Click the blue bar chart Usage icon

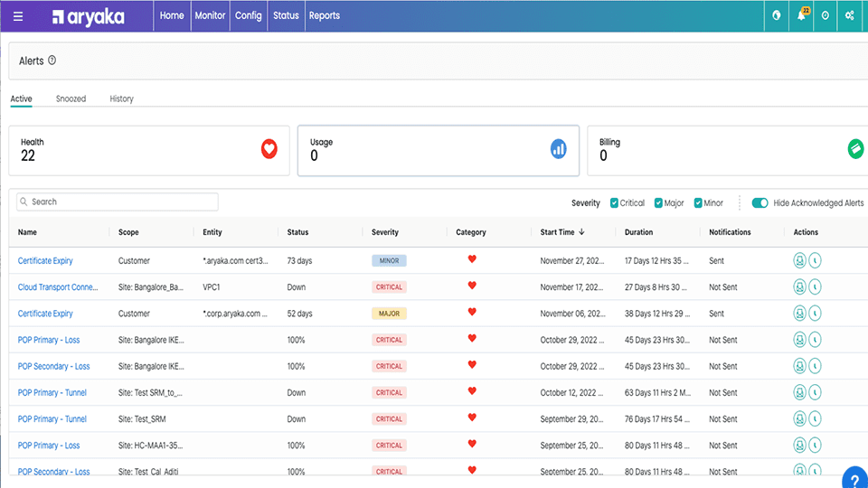559,149
